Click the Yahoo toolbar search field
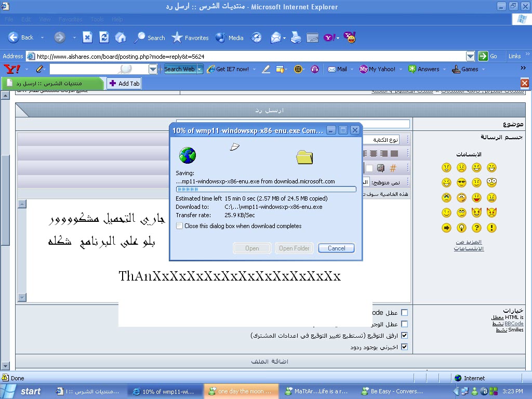532x399 pixels. pos(99,69)
